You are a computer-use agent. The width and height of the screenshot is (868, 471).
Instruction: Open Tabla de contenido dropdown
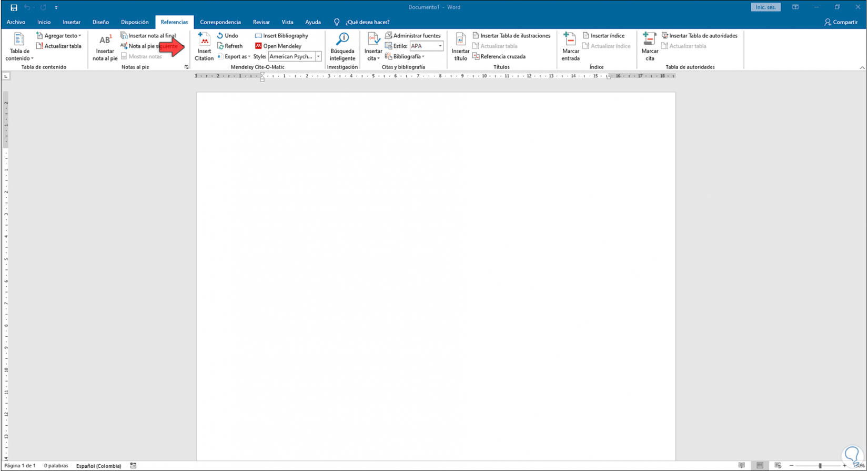(x=19, y=47)
